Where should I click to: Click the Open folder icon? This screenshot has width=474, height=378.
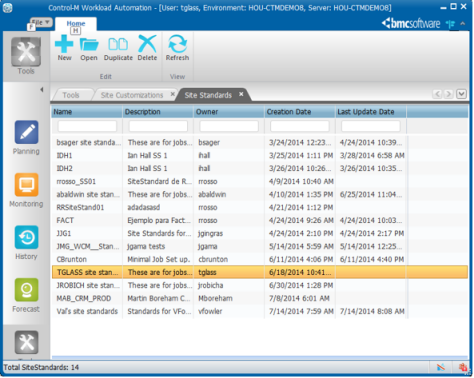coord(89,44)
